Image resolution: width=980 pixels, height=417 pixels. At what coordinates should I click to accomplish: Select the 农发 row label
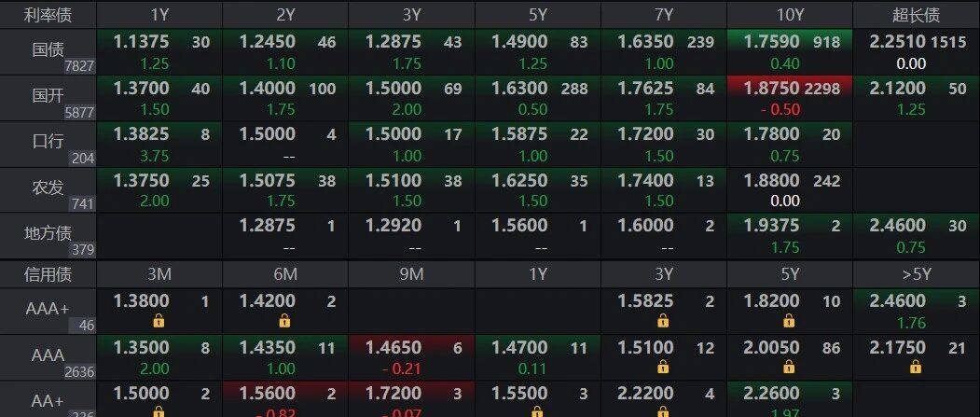48,188
